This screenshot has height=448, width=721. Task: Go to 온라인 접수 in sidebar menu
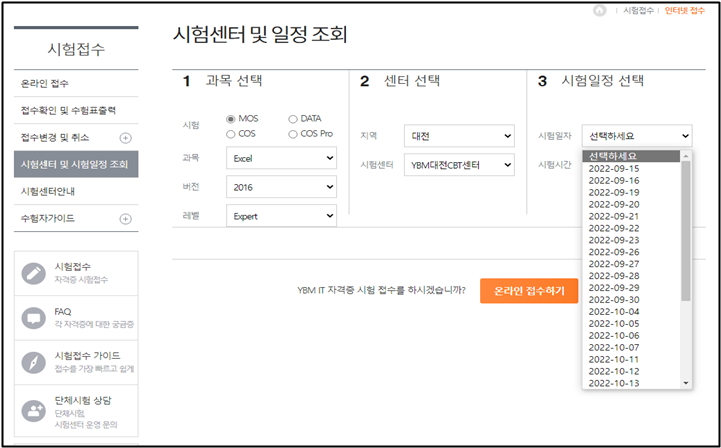click(x=45, y=83)
